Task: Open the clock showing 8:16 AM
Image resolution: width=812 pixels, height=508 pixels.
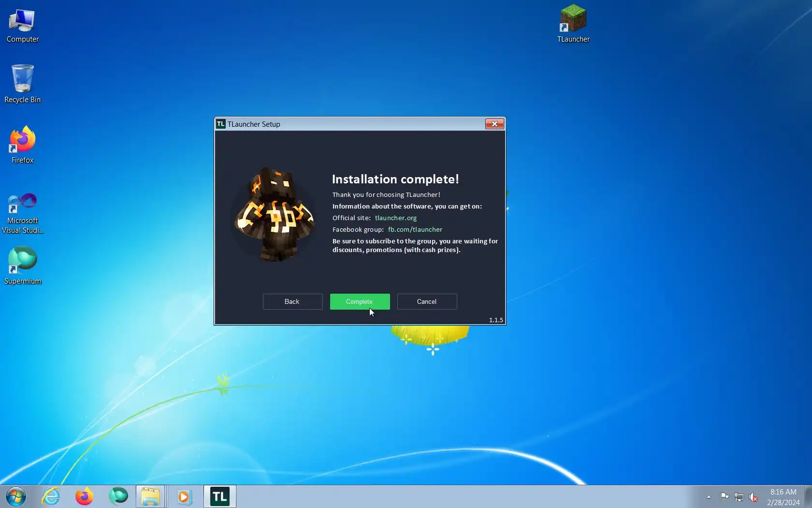Action: [783, 497]
